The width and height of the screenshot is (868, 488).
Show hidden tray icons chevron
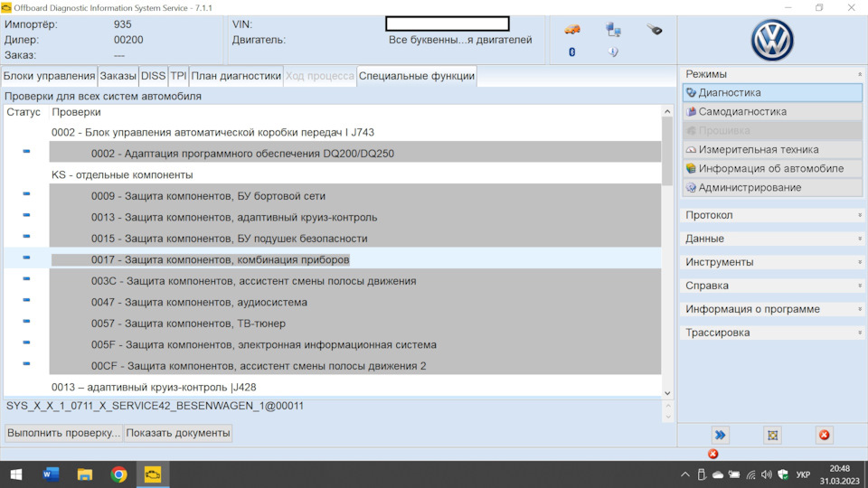coord(685,474)
